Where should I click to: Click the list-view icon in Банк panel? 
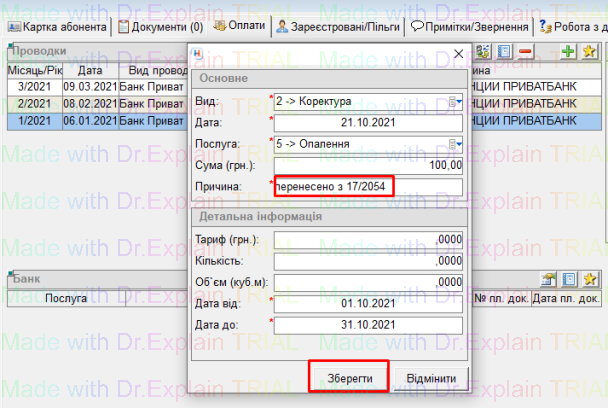(x=569, y=278)
